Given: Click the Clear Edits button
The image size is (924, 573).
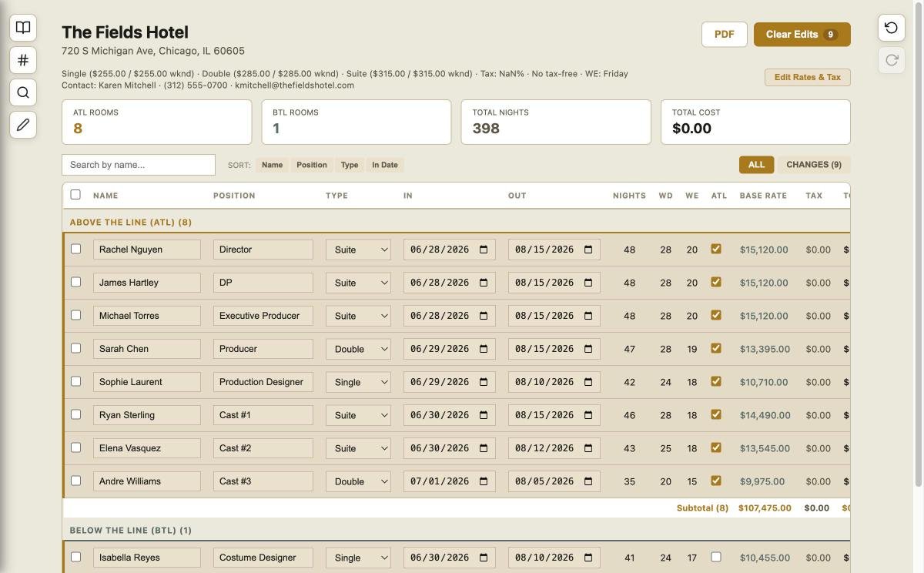Looking at the screenshot, I should click(802, 34).
